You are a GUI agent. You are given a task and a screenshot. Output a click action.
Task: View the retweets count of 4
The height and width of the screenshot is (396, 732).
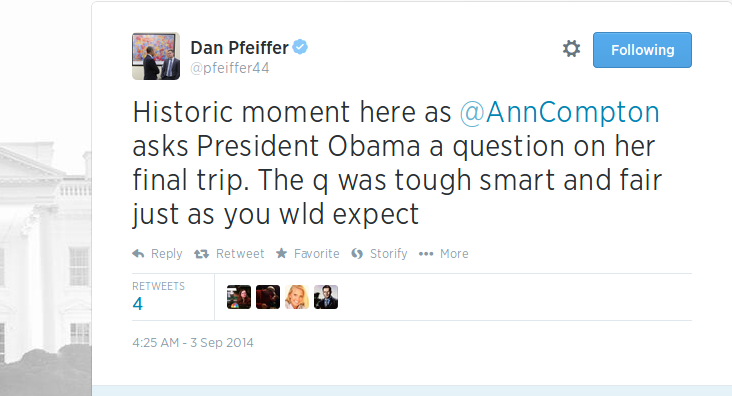[x=138, y=304]
